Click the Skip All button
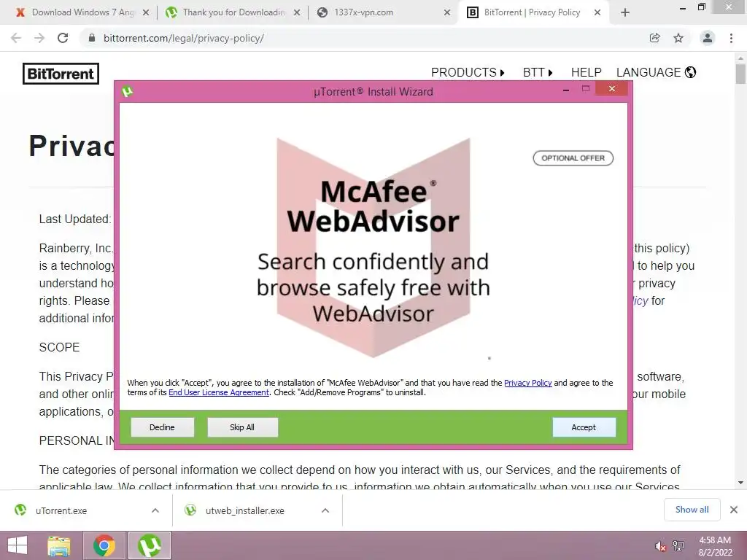Screen dimensions: 747x560 coord(242,427)
